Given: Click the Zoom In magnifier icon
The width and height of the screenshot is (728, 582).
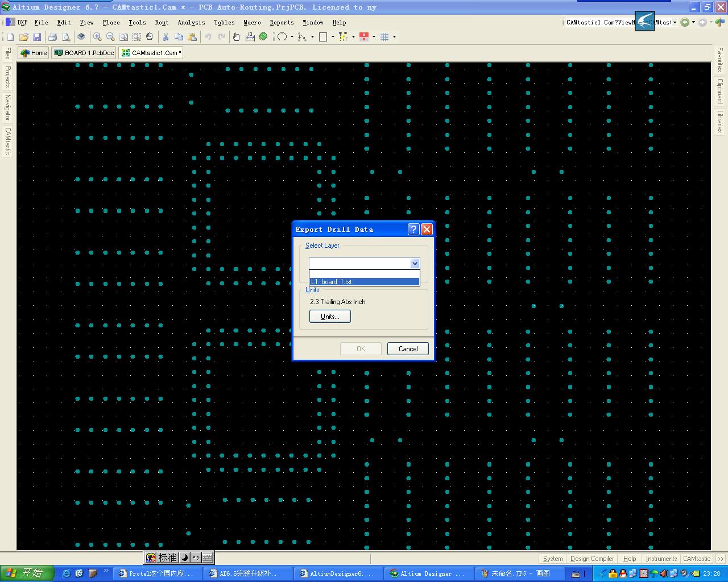Looking at the screenshot, I should pos(98,37).
